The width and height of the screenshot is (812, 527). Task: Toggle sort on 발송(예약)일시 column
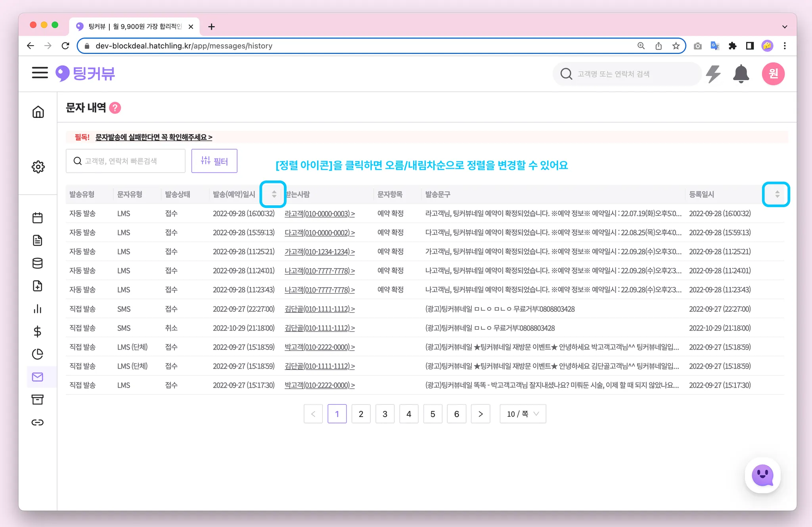click(x=274, y=194)
